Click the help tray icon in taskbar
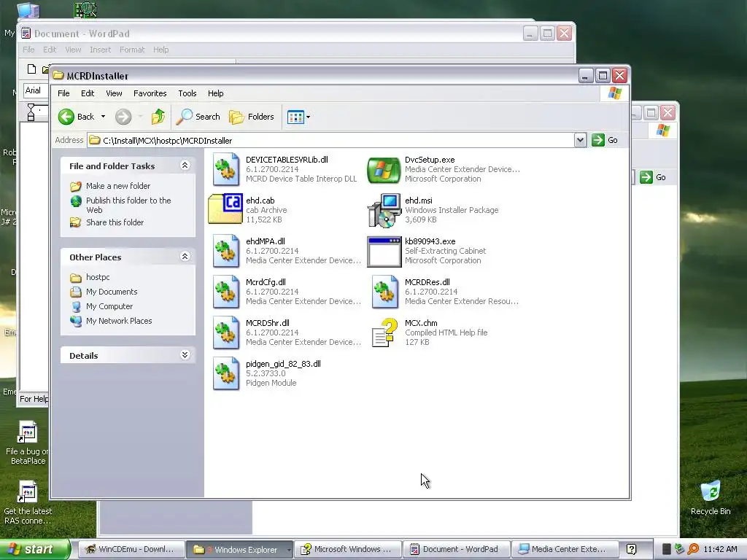The width and height of the screenshot is (747, 560). click(x=631, y=550)
